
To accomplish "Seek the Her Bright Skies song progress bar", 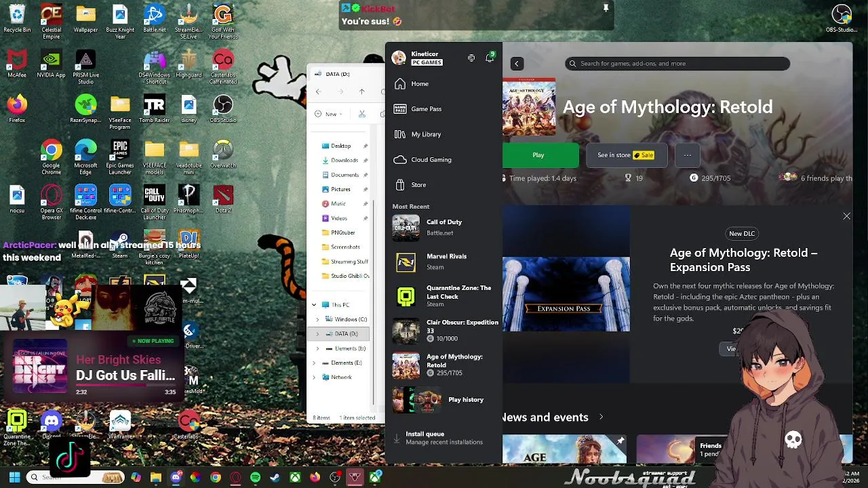I will tap(126, 386).
